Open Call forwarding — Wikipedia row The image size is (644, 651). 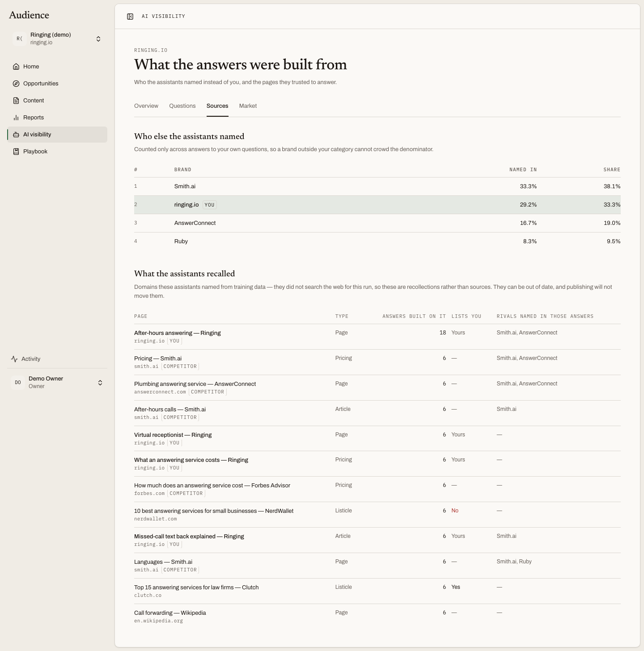coord(377,617)
